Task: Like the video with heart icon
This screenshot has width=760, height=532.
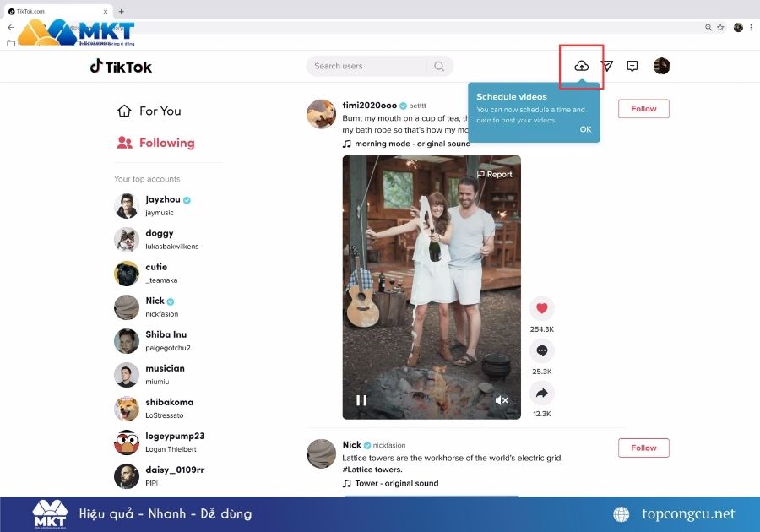Action: click(x=542, y=308)
